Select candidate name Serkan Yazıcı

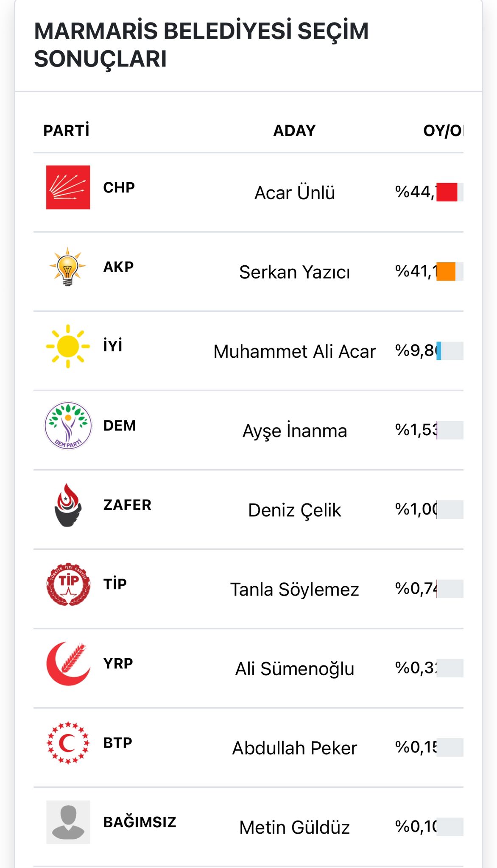tap(294, 272)
